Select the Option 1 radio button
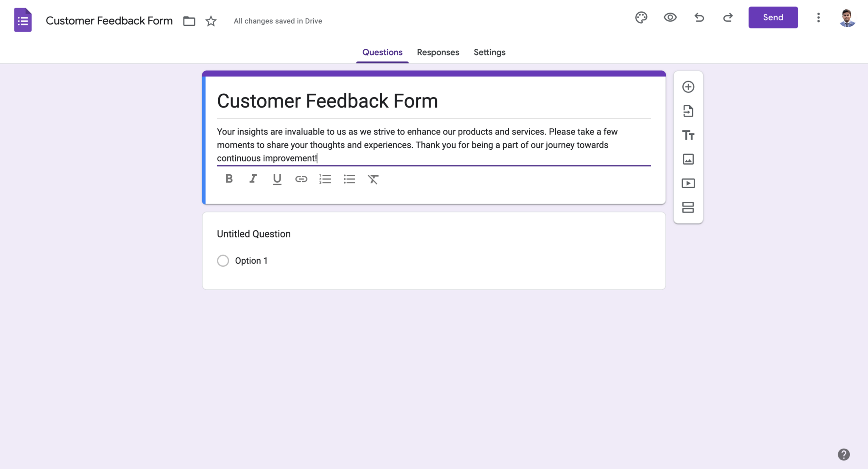This screenshot has height=469, width=868. [x=223, y=260]
